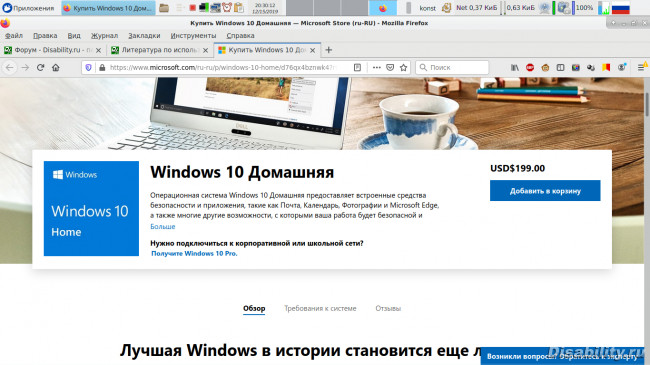650x365 pixels.
Task: Open the Greasemonkey monkey extension icon
Action: pyautogui.click(x=545, y=67)
